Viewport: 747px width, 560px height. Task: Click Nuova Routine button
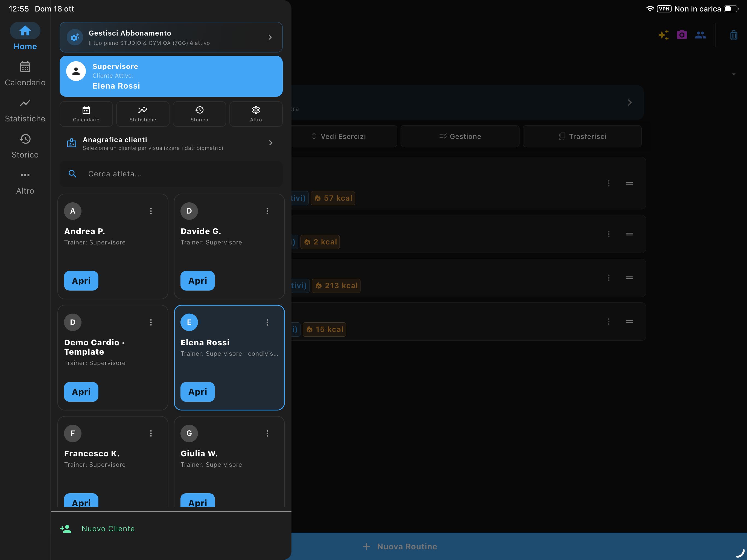pos(400,547)
